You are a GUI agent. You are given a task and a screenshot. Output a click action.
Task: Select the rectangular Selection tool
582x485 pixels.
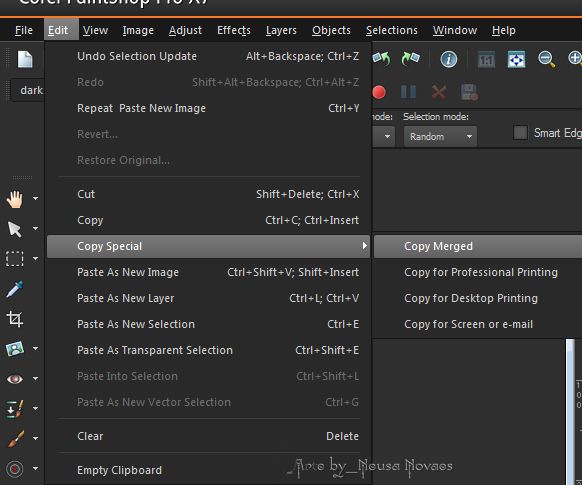[x=14, y=259]
